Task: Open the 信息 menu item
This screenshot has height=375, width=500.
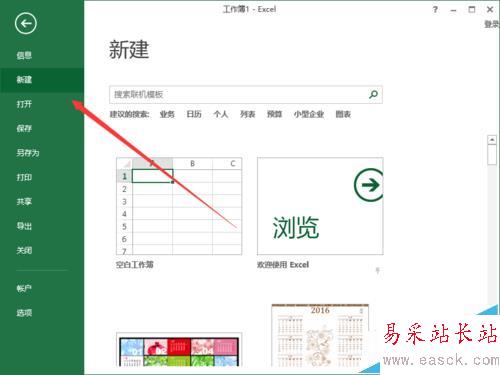Action: pos(24,55)
